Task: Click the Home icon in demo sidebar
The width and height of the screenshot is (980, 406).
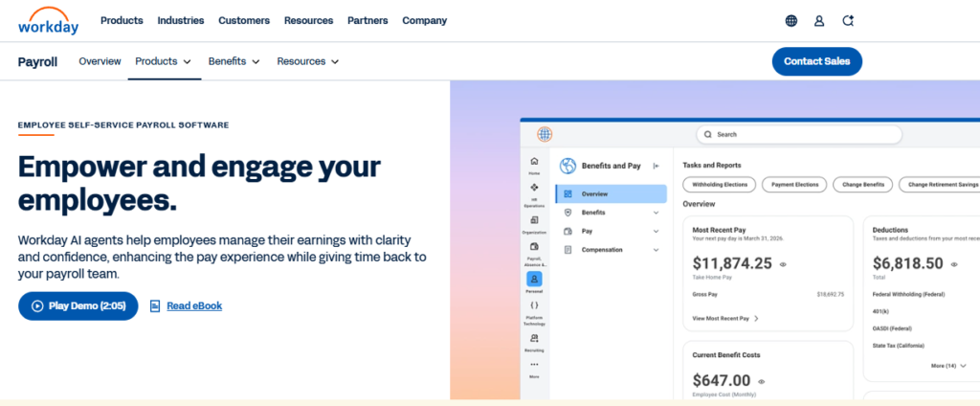Action: (x=534, y=162)
